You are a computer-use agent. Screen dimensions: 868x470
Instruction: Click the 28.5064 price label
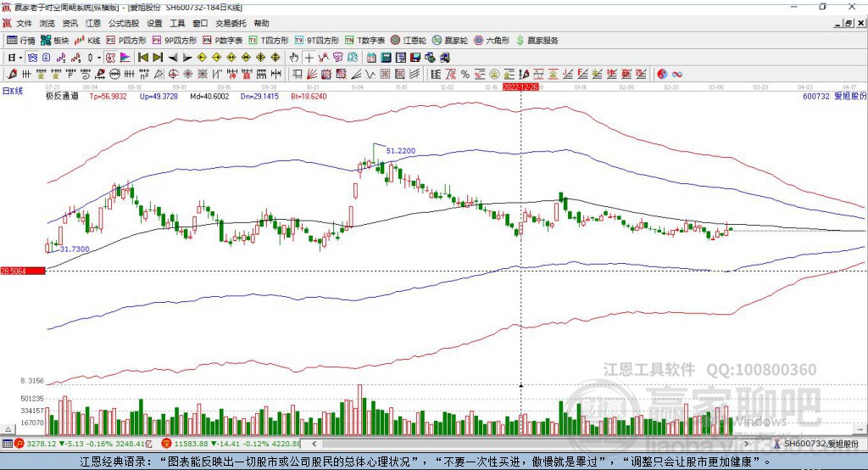23,271
